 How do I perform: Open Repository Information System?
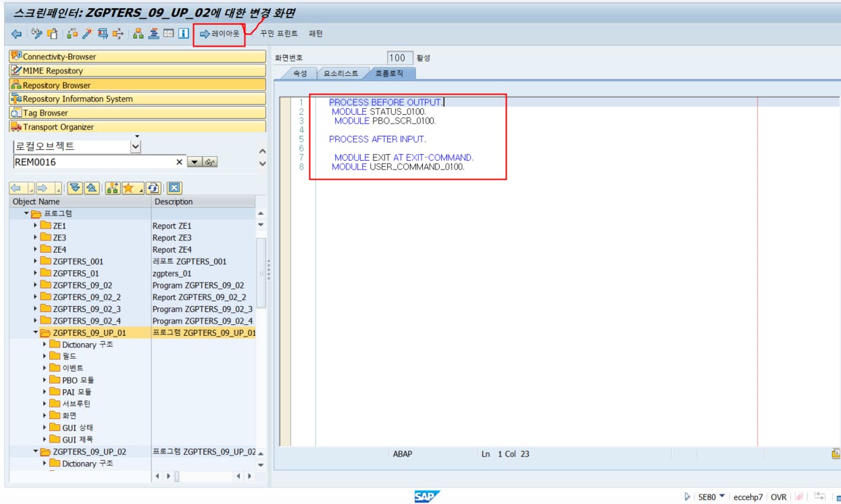coord(137,99)
